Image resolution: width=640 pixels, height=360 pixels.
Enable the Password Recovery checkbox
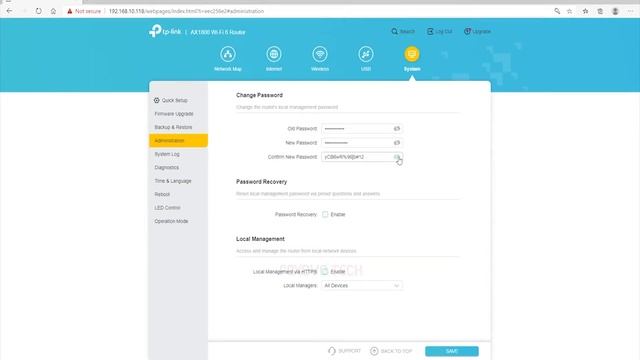coord(325,214)
